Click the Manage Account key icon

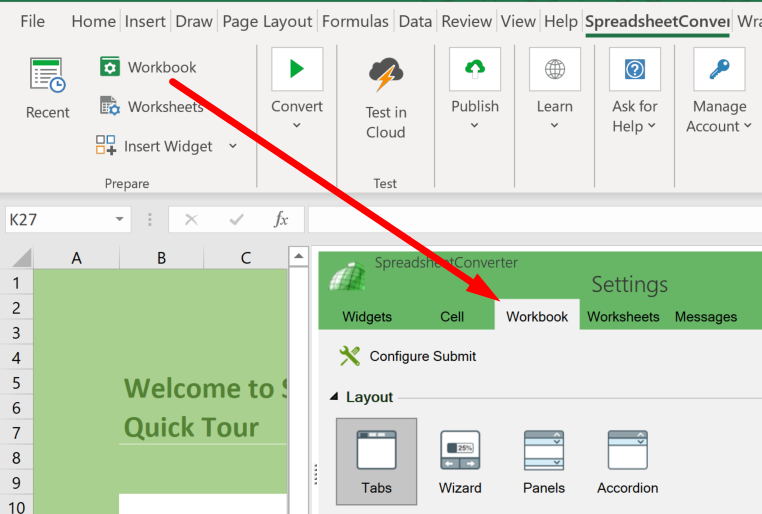pos(719,69)
